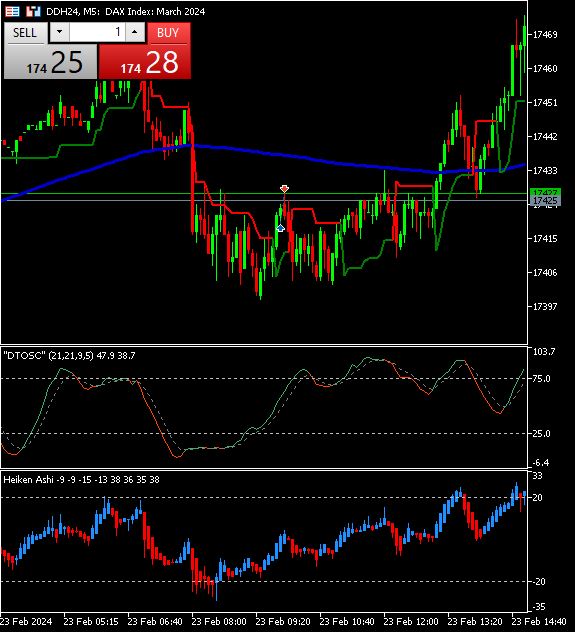
Task: Click the 17415 price scale label
Action: [545, 239]
